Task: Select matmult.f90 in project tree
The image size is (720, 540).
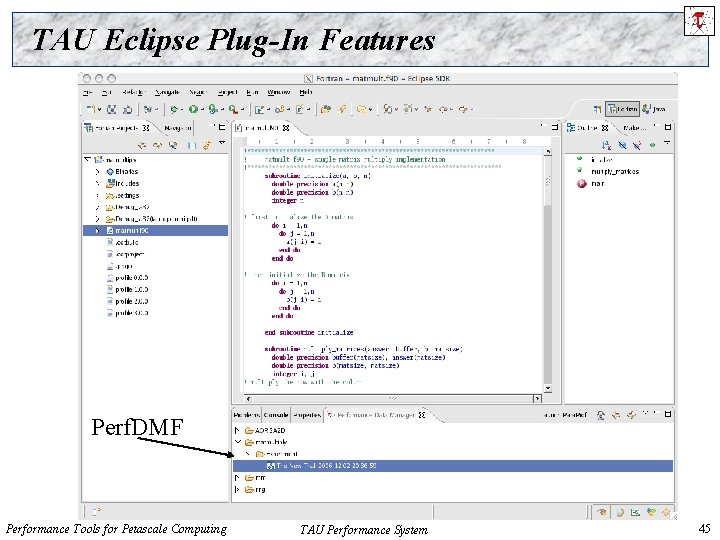Action: pyautogui.click(x=155, y=231)
